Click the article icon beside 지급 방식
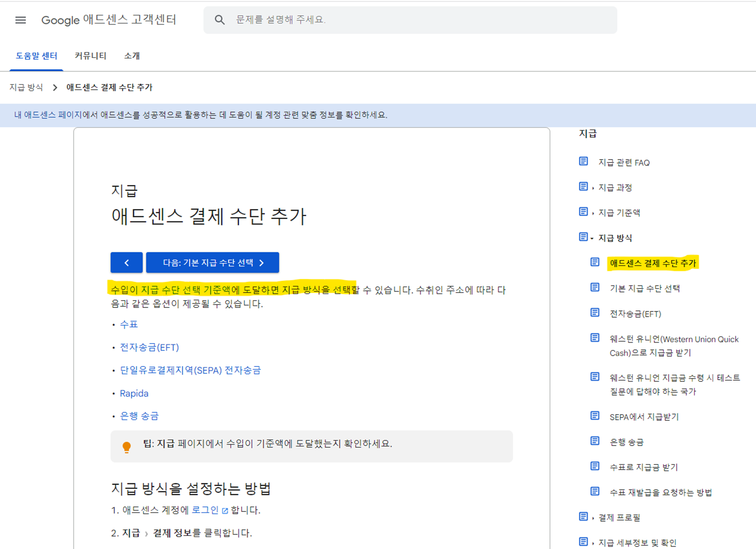Viewport: 756px width, 549px height. [583, 237]
